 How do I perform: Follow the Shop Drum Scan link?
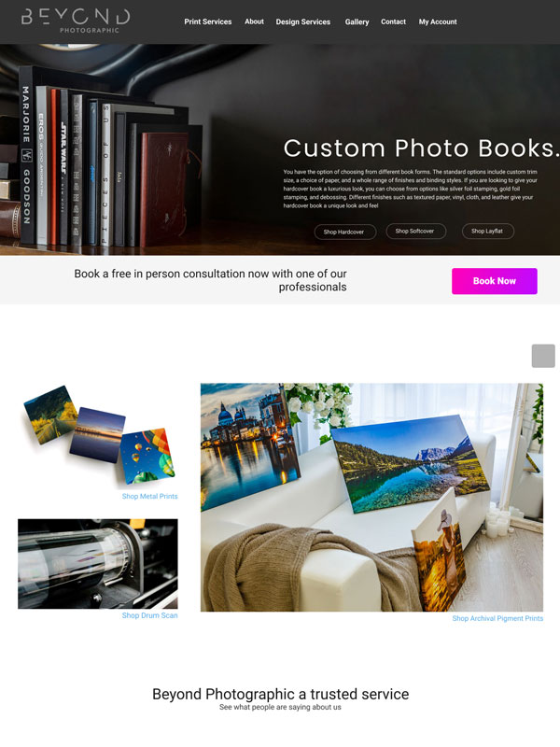coord(149,615)
